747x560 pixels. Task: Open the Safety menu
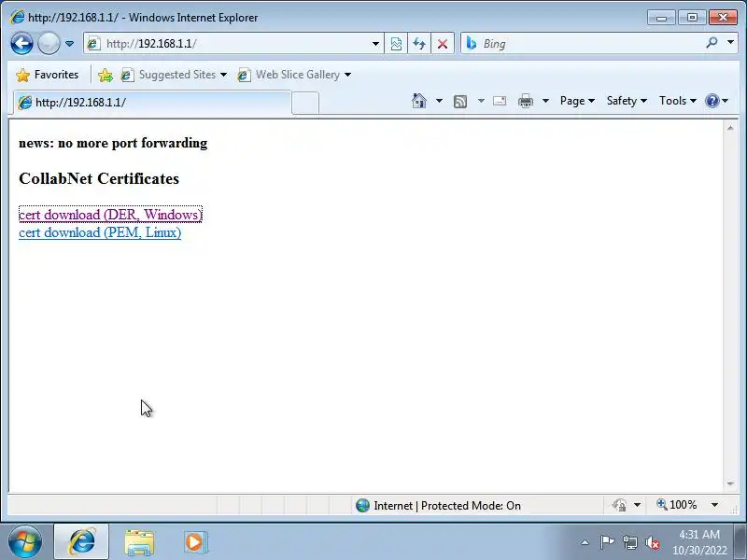coord(627,101)
